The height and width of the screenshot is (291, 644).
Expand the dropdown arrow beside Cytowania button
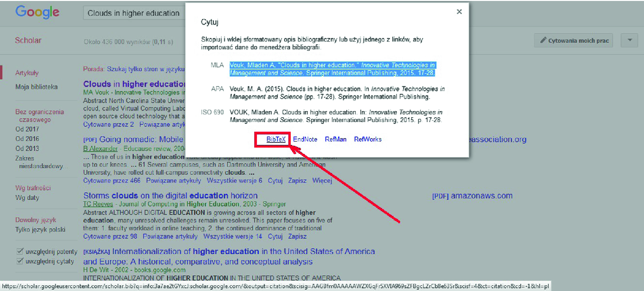coord(630,40)
